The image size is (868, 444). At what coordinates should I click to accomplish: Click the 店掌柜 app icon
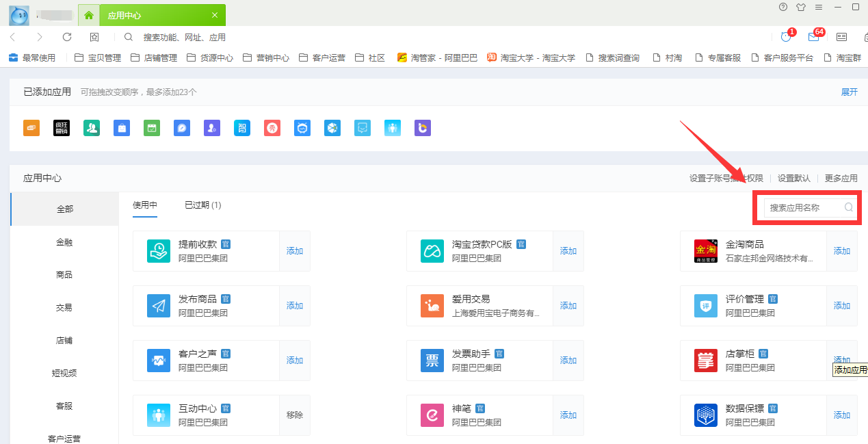[706, 361]
